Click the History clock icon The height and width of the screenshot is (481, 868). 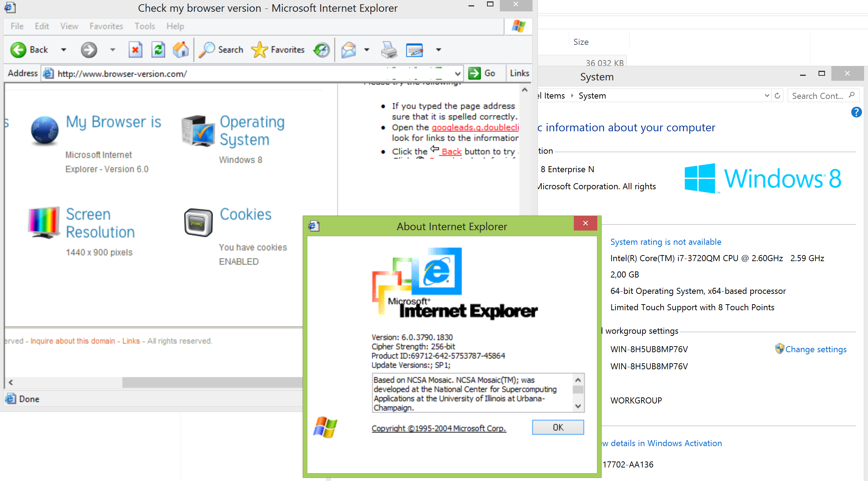[x=322, y=50]
